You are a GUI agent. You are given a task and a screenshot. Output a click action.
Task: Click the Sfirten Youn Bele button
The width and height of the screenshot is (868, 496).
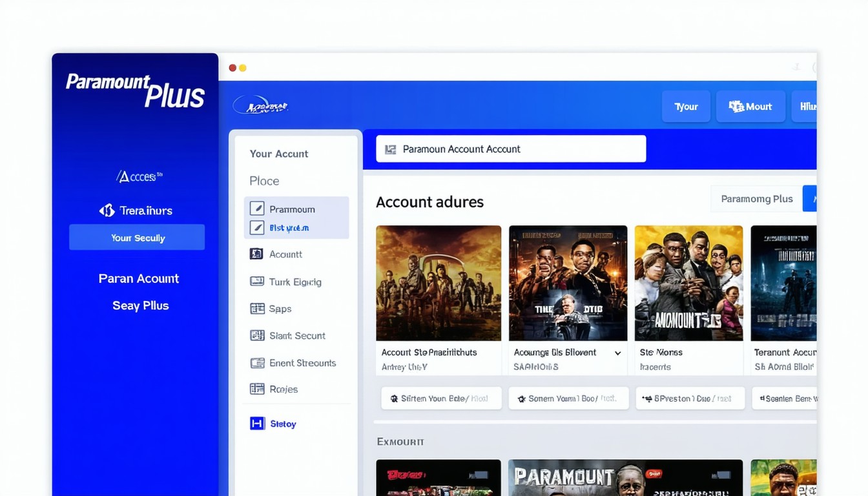[442, 398]
